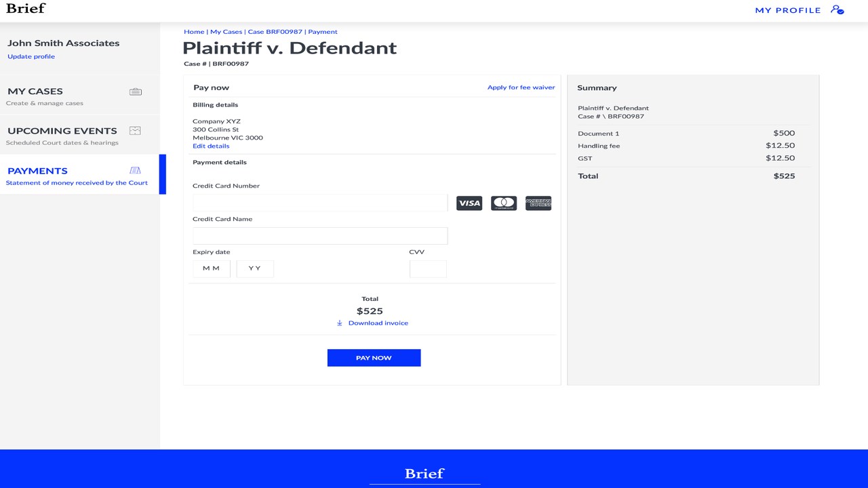
Task: Click the American Express card icon
Action: click(x=538, y=203)
